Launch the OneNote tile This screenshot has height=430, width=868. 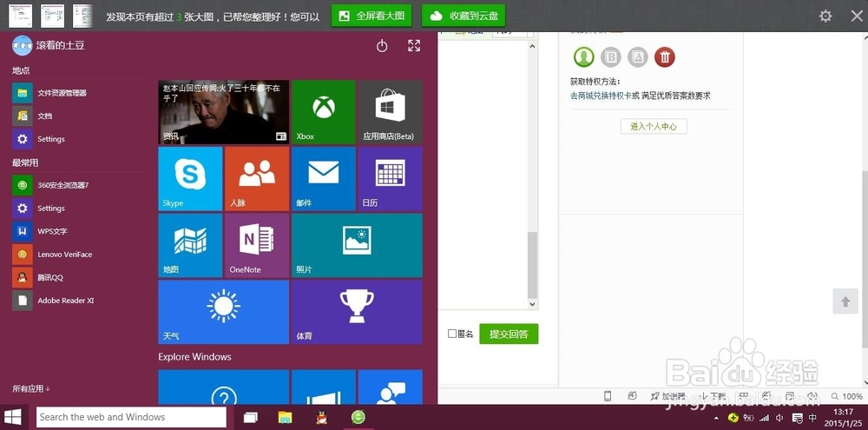(x=257, y=246)
